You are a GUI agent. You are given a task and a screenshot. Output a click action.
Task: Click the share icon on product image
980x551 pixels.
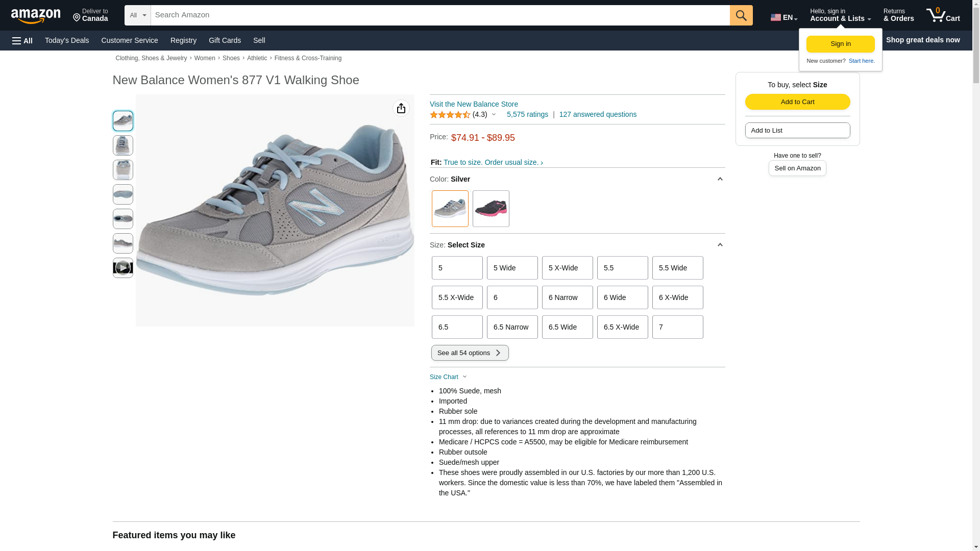(401, 108)
